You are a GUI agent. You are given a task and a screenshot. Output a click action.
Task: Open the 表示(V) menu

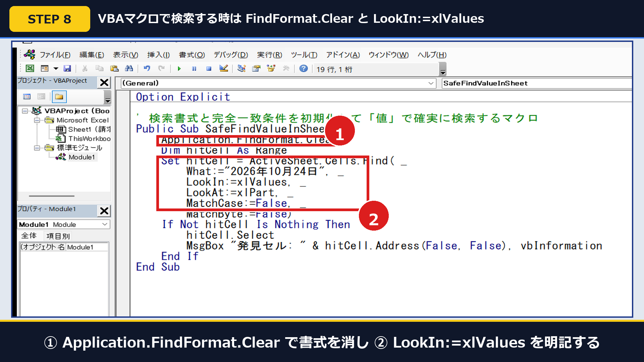[125, 55]
